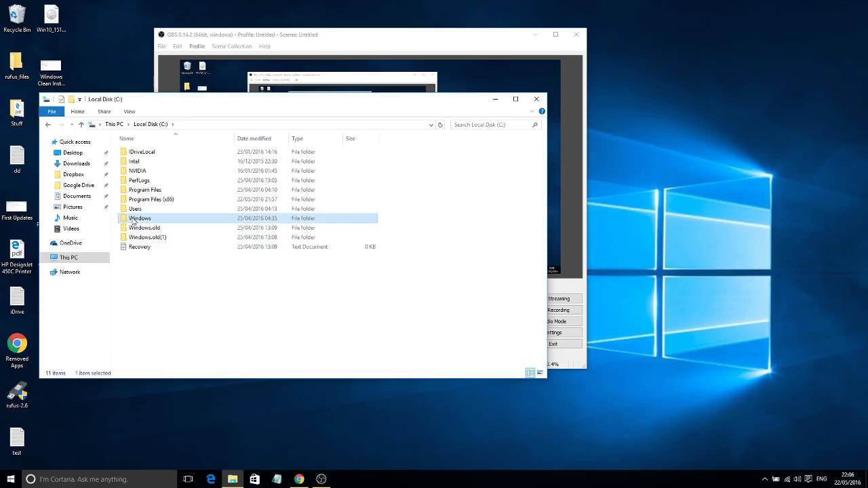868x488 pixels.
Task: Open the OBS icon on the taskbar
Action: coord(321,479)
